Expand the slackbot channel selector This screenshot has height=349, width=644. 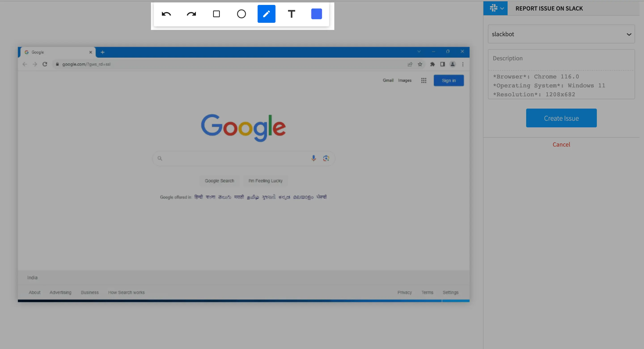click(x=561, y=34)
